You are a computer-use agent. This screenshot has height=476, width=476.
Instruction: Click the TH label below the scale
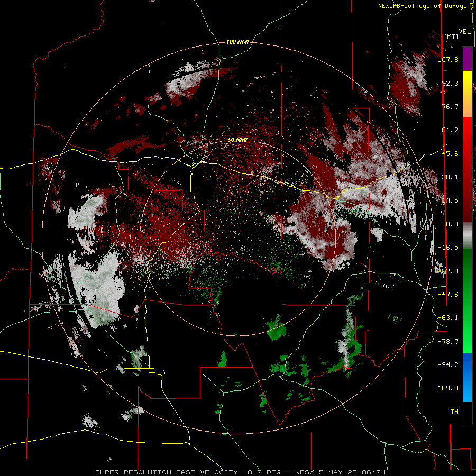[454, 412]
